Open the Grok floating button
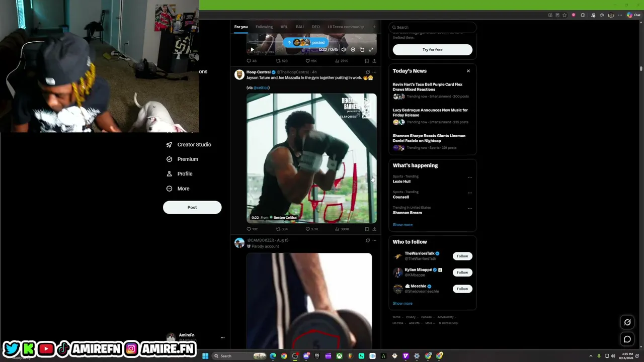The width and height of the screenshot is (644, 362). click(x=627, y=322)
